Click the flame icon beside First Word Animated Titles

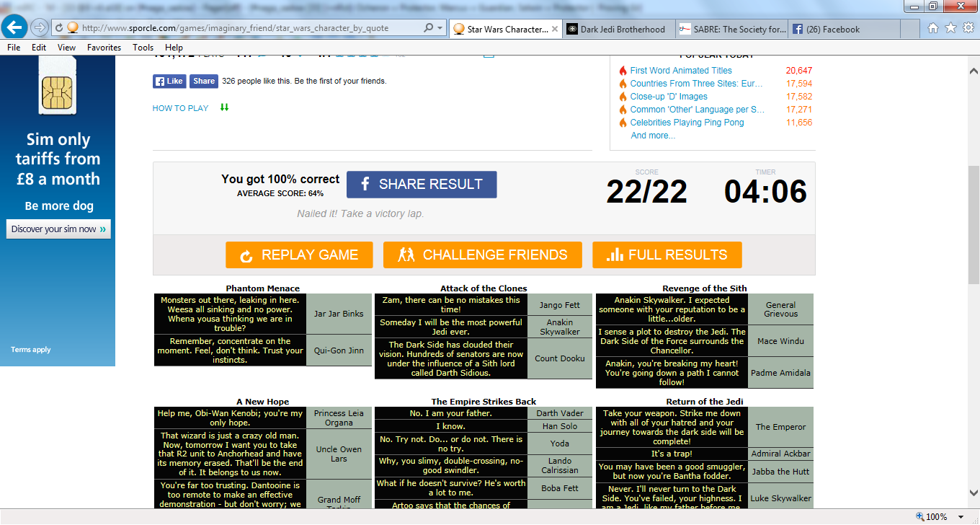click(623, 71)
